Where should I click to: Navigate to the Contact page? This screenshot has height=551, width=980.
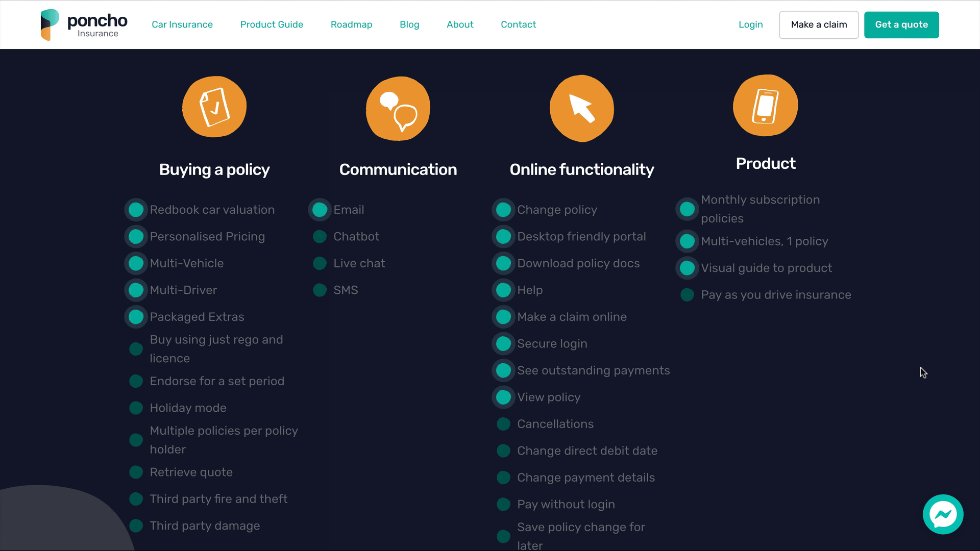(x=518, y=24)
